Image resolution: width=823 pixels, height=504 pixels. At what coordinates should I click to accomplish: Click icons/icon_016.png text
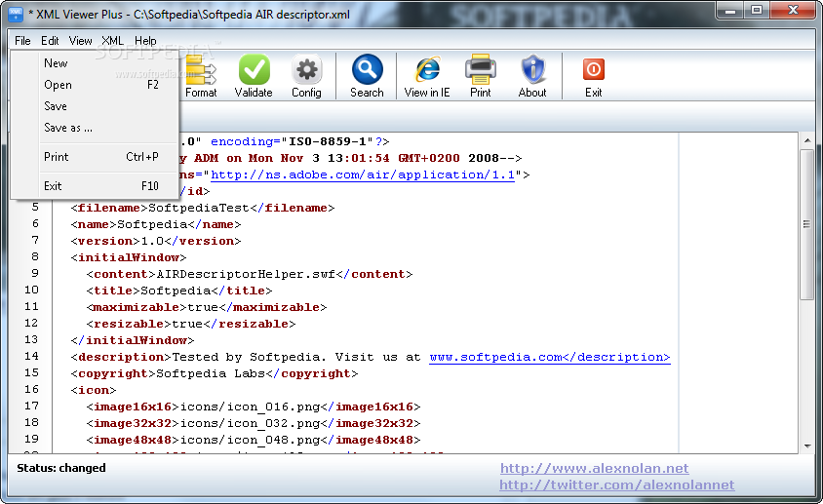tap(250, 407)
